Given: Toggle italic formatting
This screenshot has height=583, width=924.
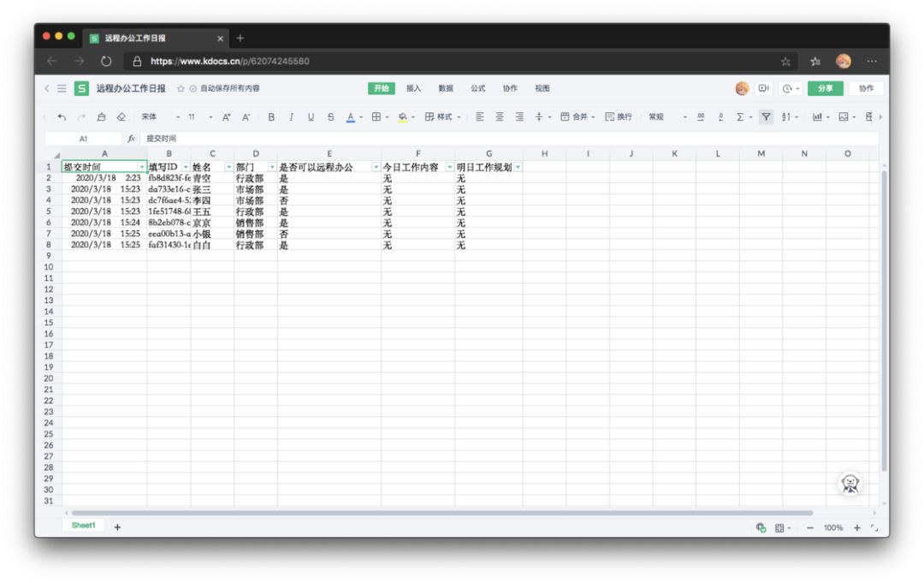Looking at the screenshot, I should [291, 117].
